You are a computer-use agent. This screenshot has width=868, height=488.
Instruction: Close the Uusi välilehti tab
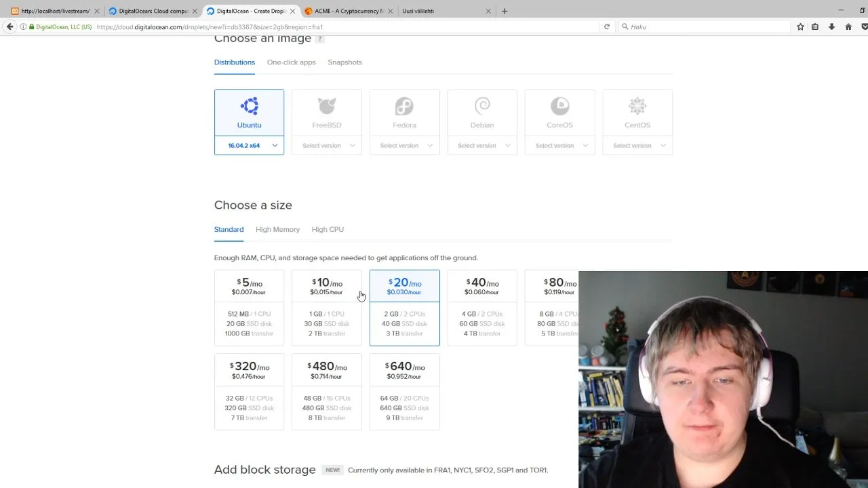pyautogui.click(x=488, y=11)
